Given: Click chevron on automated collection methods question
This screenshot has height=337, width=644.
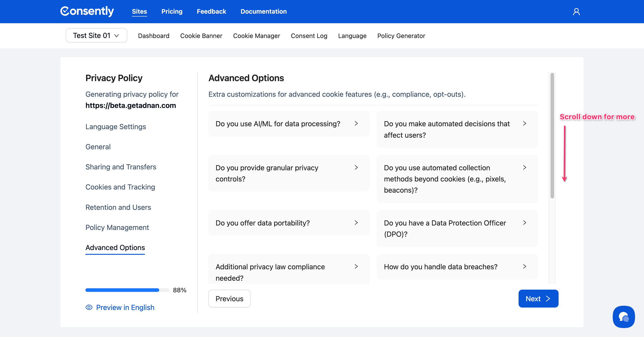Looking at the screenshot, I should 525,167.
